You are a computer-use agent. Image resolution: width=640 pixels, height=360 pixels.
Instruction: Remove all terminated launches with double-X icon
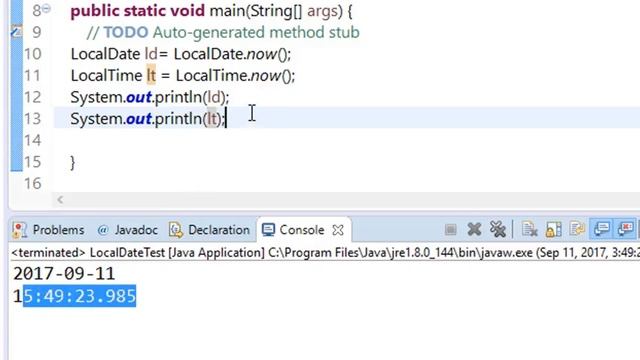(x=498, y=229)
